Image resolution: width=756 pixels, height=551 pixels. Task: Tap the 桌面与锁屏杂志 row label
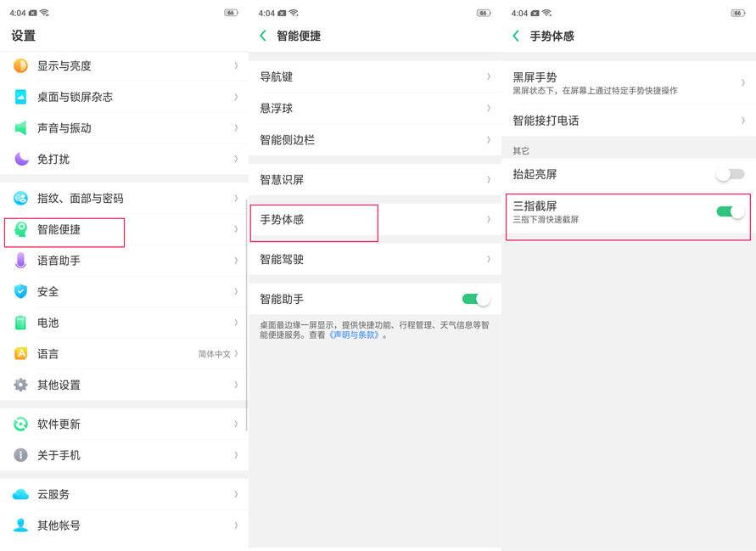pos(75,97)
